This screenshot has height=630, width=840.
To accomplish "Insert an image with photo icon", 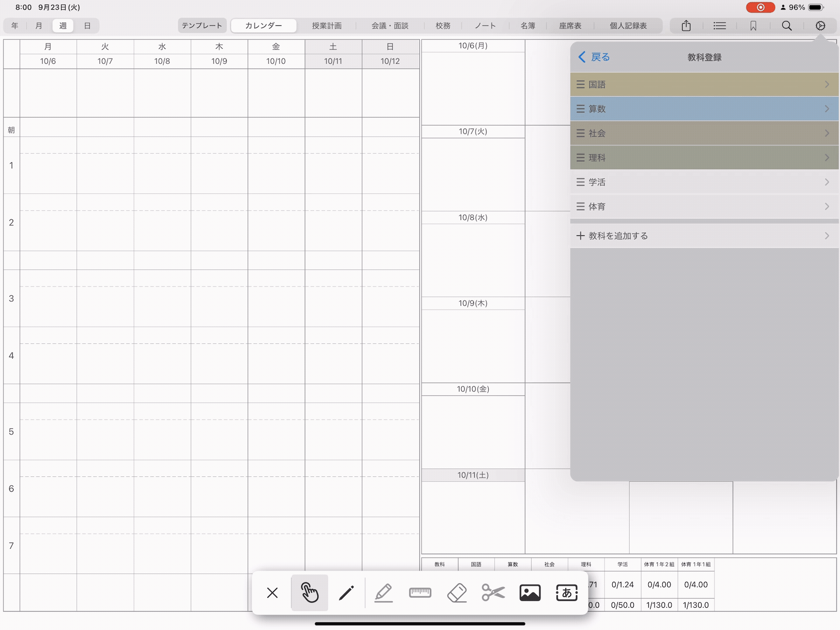I will tap(530, 593).
